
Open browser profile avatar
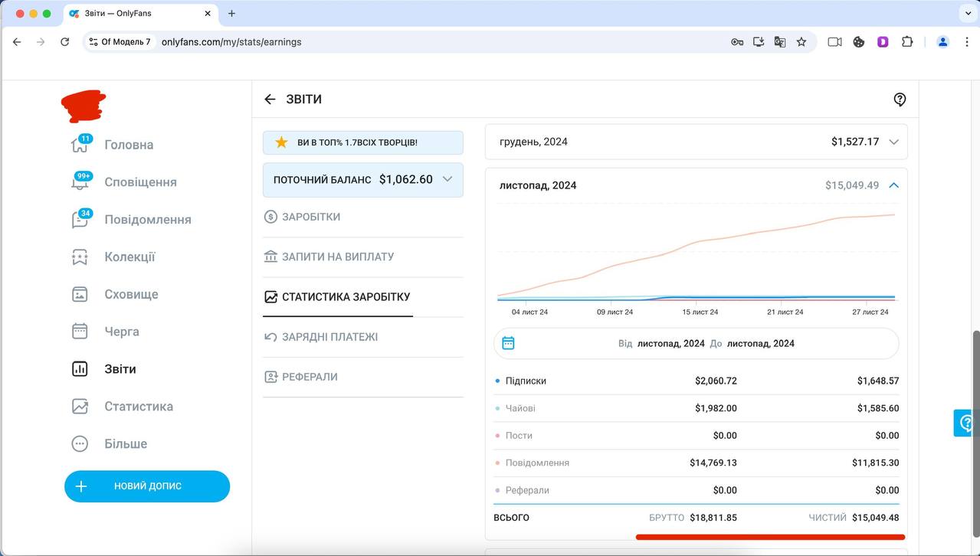point(942,42)
